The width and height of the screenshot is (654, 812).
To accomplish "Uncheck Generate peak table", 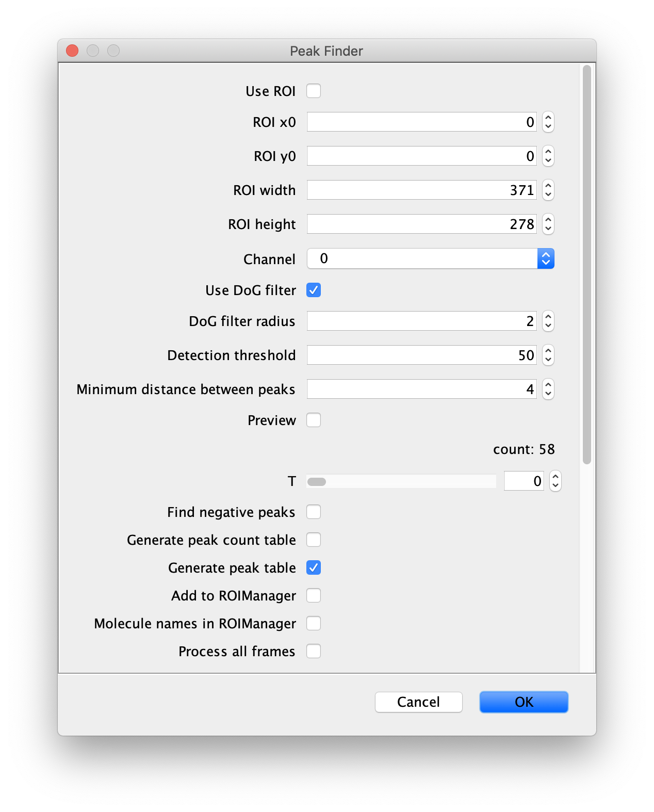I will (x=314, y=567).
